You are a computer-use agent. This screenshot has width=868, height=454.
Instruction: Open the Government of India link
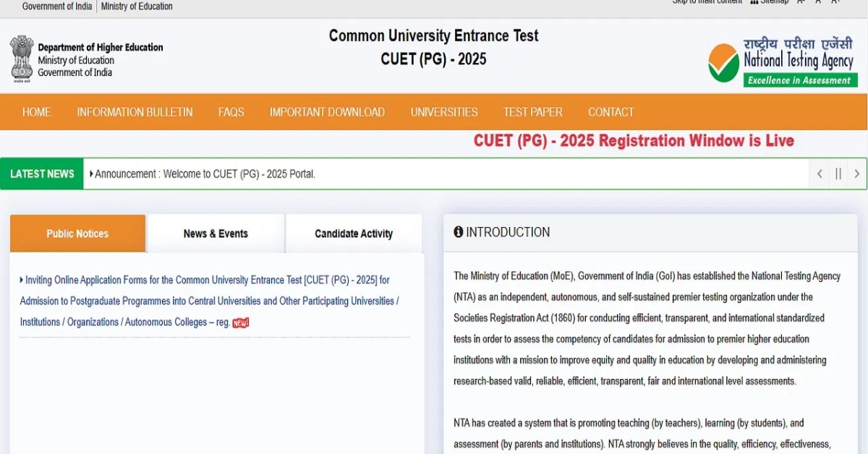pyautogui.click(x=57, y=7)
